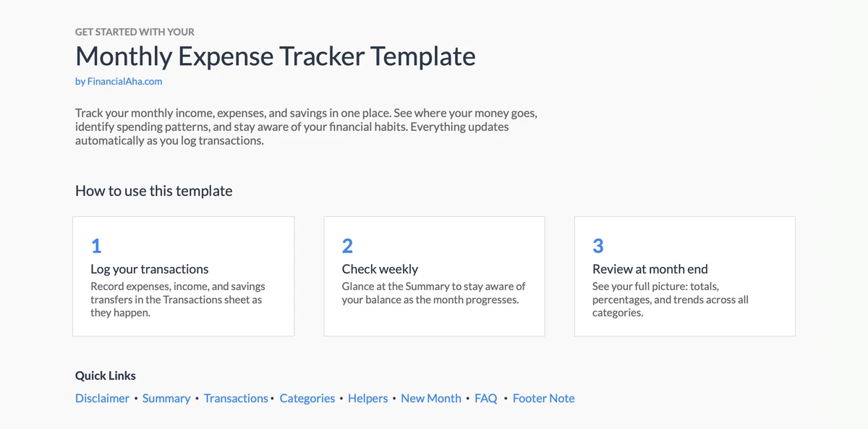The width and height of the screenshot is (868, 429).
Task: Click the Monthly Expense Tracker Template title
Action: pos(276,56)
